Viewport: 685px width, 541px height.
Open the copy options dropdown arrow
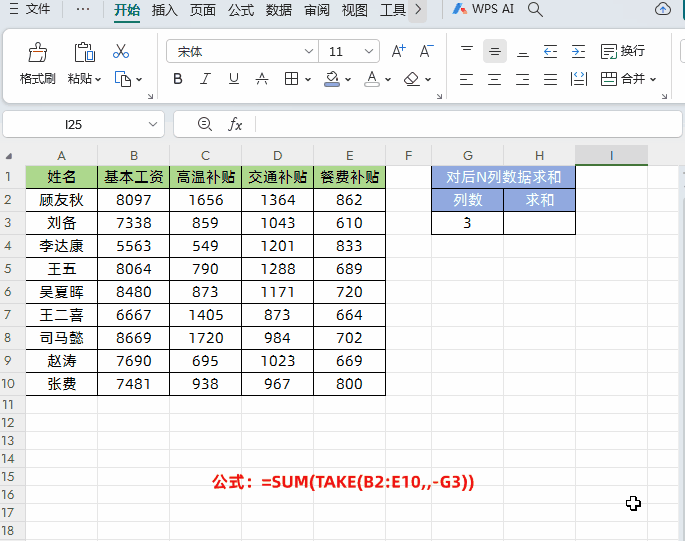coord(139,80)
